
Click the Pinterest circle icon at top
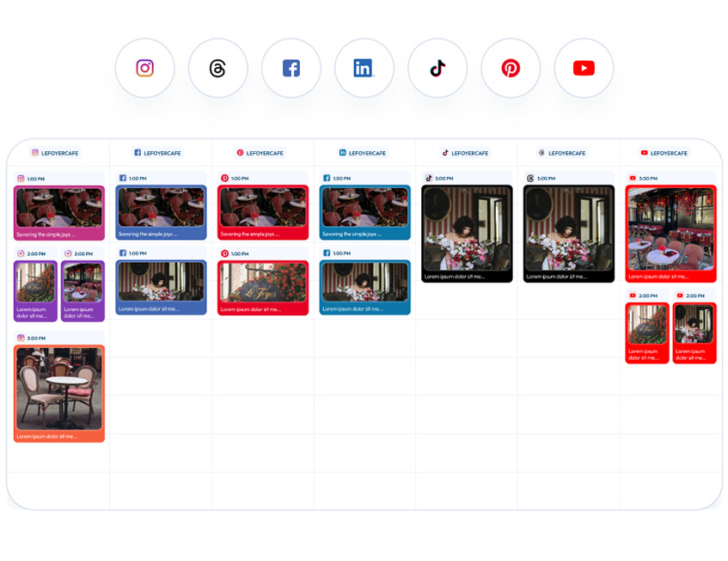coord(511,68)
